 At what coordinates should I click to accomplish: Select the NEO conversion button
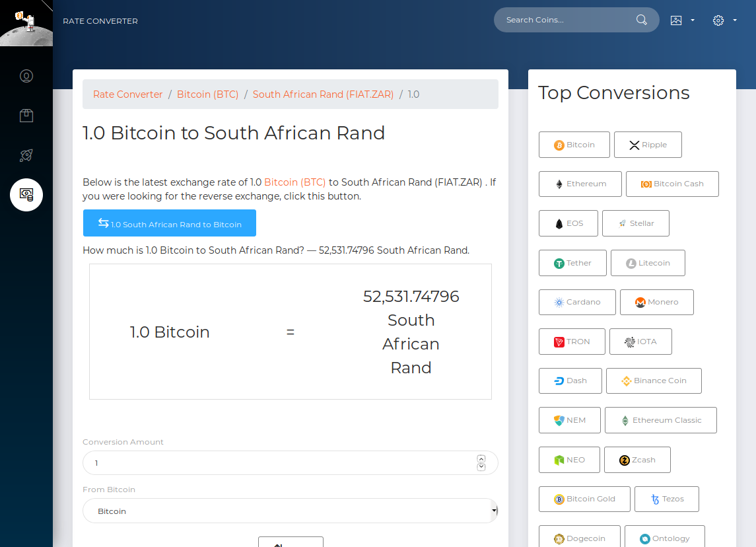pyautogui.click(x=569, y=460)
